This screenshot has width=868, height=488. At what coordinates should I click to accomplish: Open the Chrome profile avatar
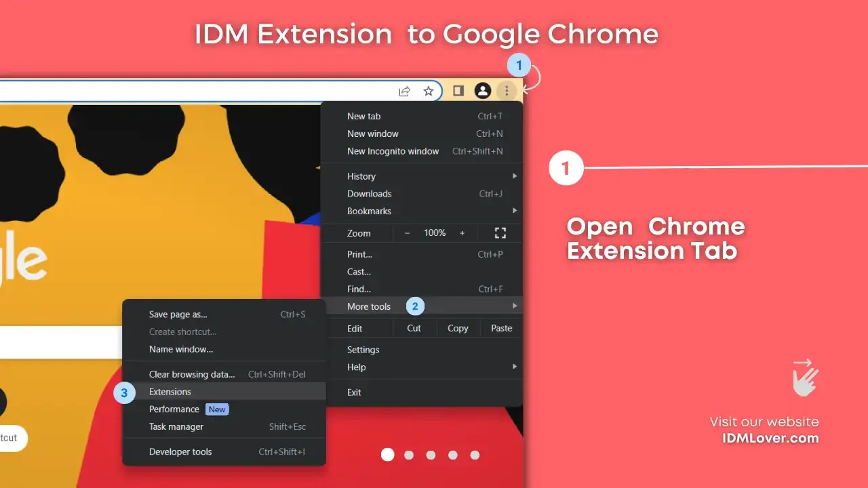[483, 90]
